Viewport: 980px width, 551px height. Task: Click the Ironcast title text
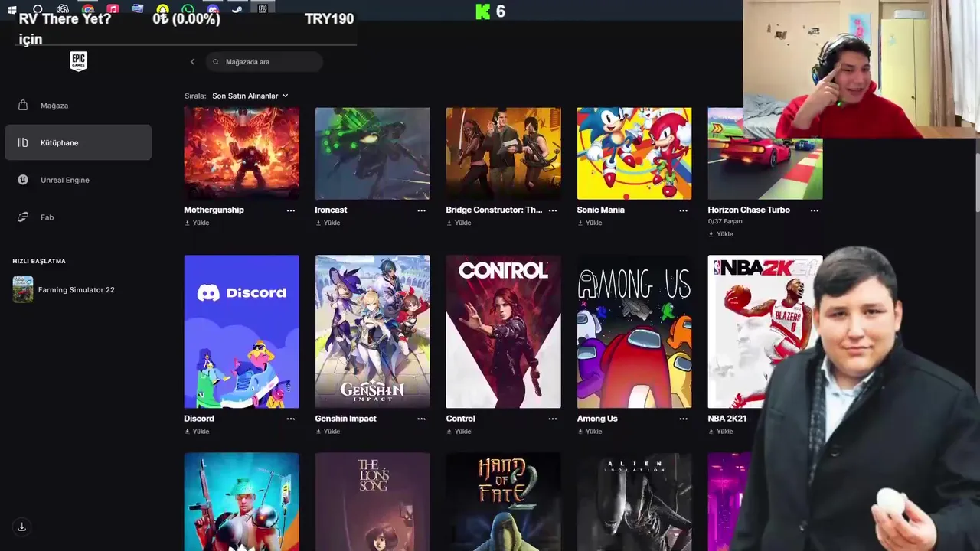331,210
